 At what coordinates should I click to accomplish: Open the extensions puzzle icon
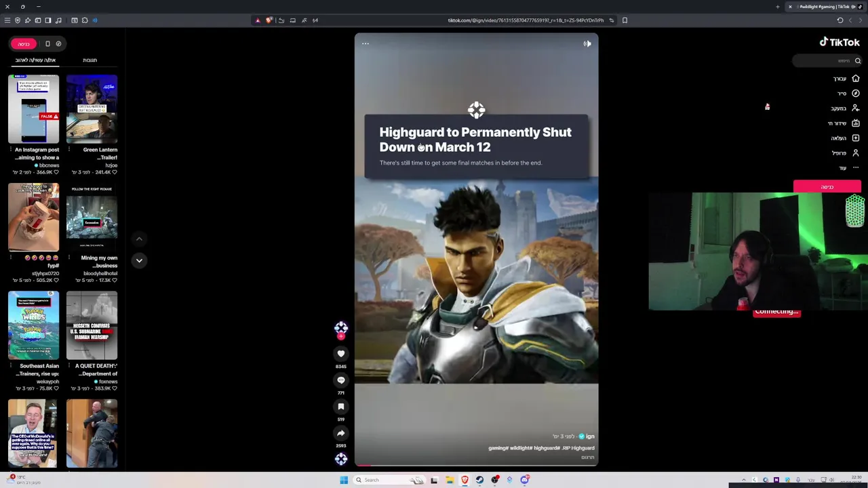(85, 20)
